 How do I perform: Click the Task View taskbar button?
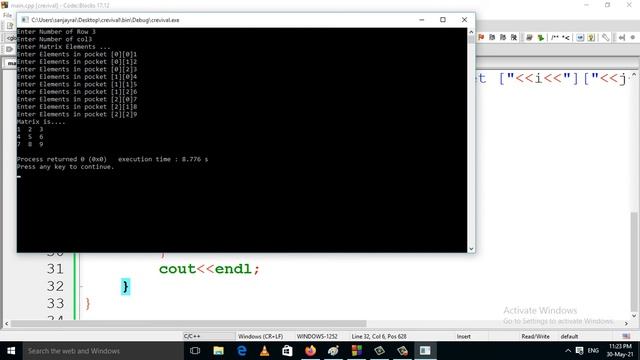click(x=195, y=351)
